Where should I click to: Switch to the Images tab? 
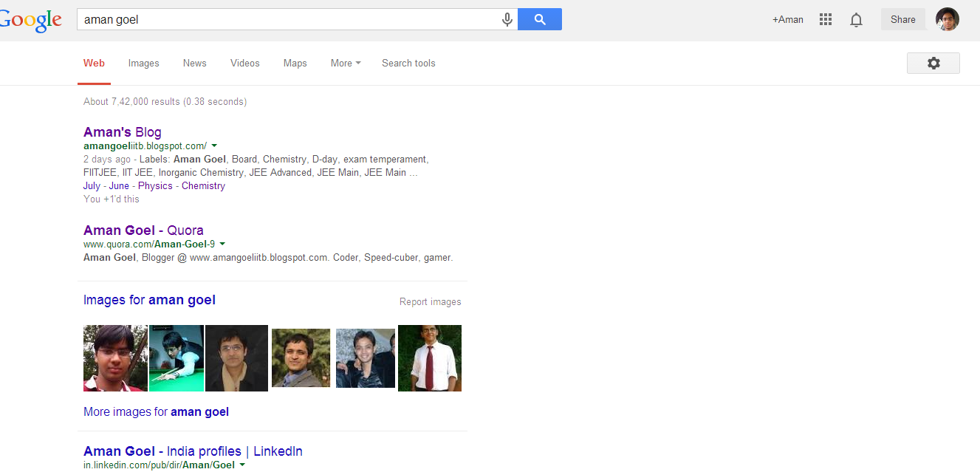143,64
